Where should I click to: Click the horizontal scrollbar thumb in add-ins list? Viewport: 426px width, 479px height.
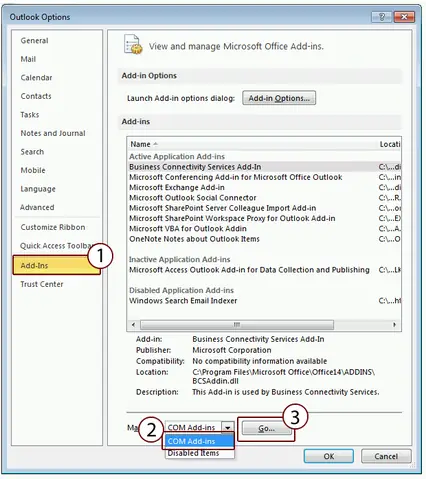point(237,324)
